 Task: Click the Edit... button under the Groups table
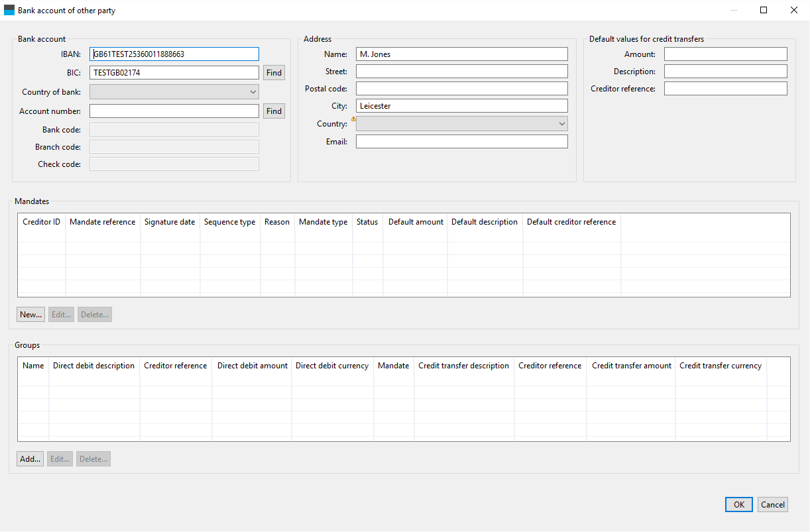click(60, 459)
